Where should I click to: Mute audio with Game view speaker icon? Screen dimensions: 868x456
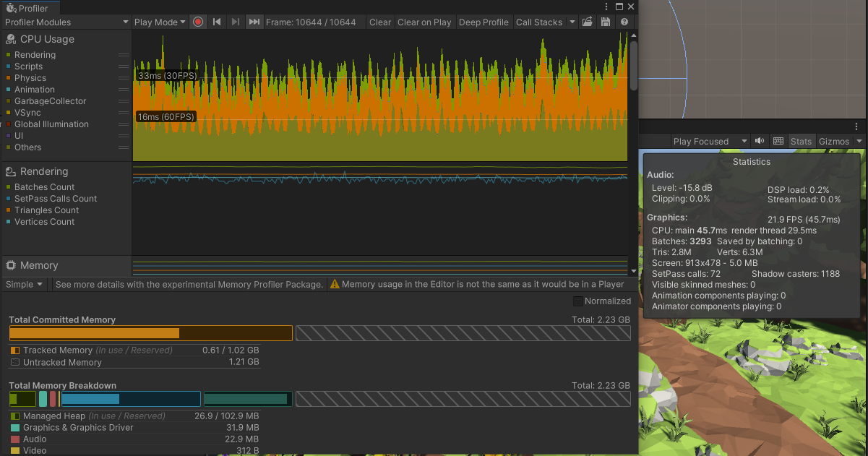pyautogui.click(x=760, y=141)
